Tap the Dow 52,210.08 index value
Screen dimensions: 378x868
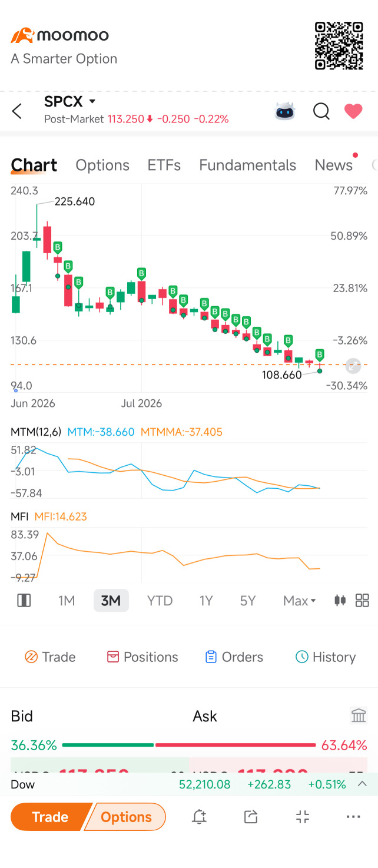click(x=204, y=784)
